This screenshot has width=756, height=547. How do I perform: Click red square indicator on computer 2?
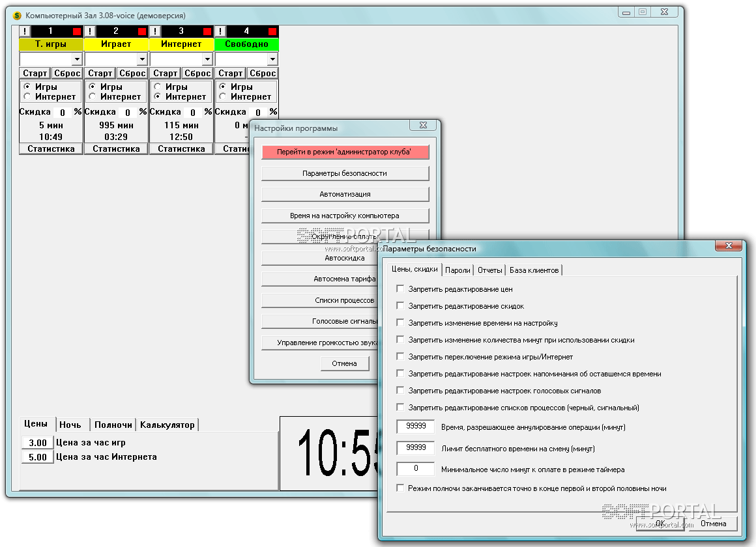(x=142, y=31)
